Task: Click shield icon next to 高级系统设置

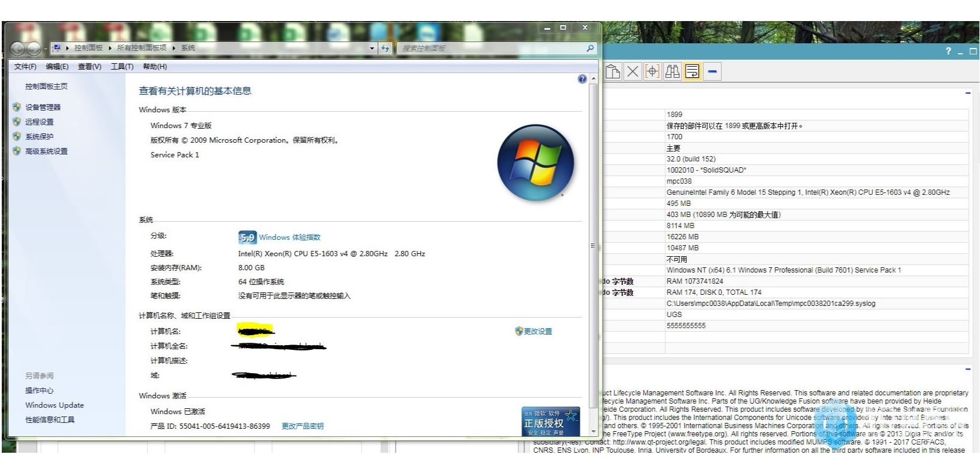Action: (16, 151)
